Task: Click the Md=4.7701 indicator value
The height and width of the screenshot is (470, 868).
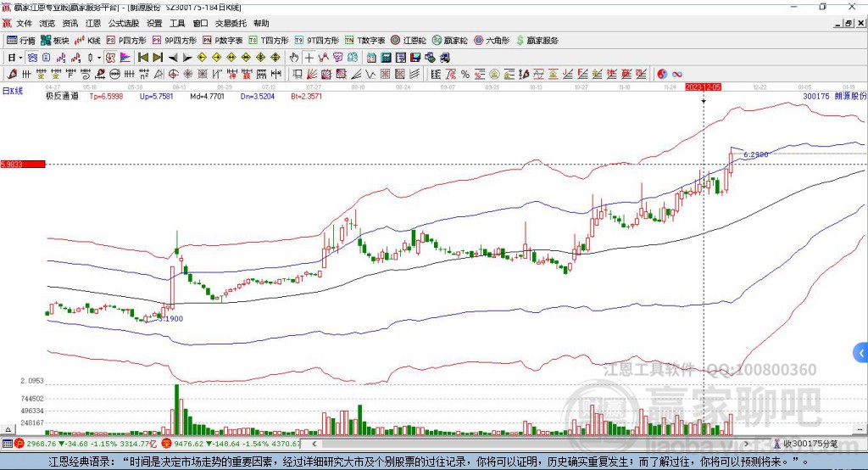Action: pyautogui.click(x=207, y=96)
